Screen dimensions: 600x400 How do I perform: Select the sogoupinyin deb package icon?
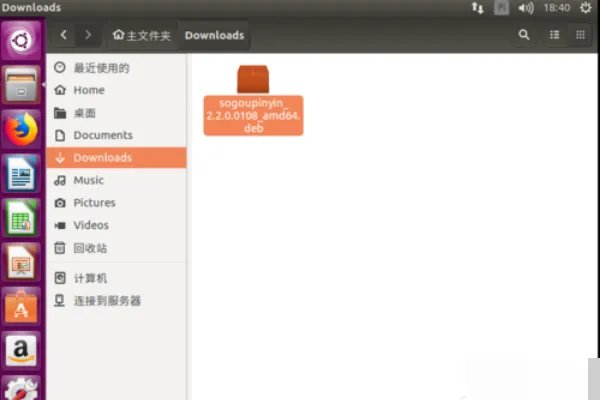(x=253, y=79)
